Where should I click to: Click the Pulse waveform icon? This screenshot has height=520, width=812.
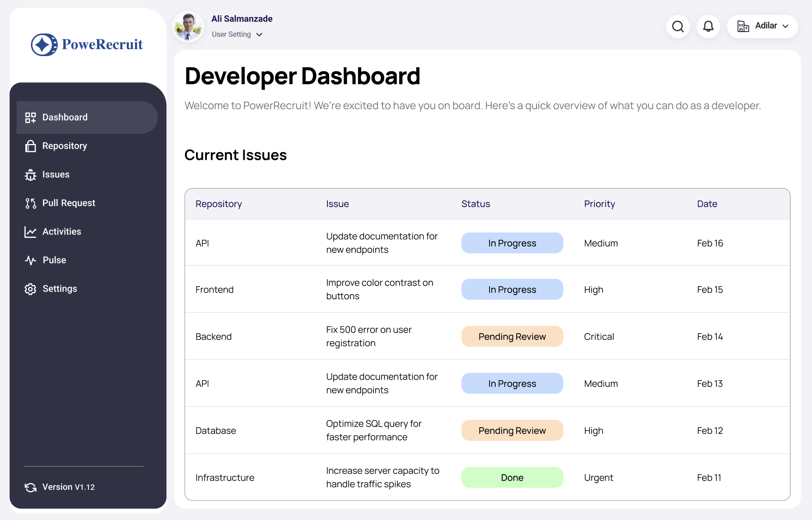30,260
